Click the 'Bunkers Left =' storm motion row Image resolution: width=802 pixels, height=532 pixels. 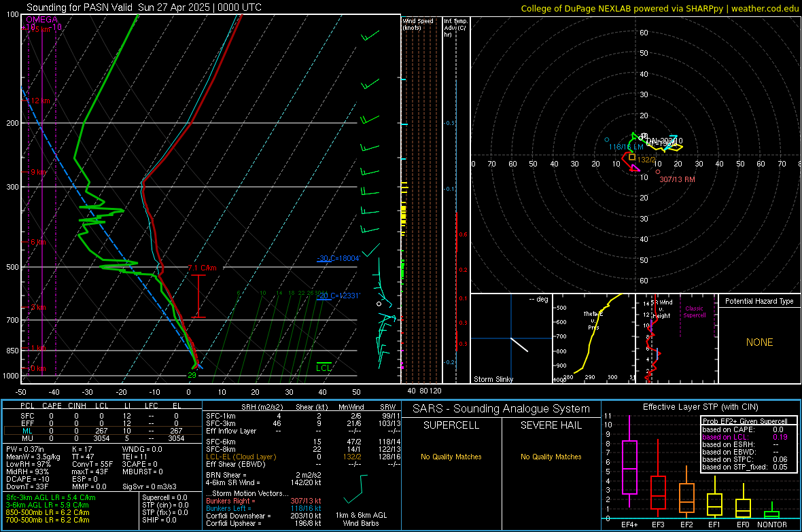pyautogui.click(x=264, y=508)
